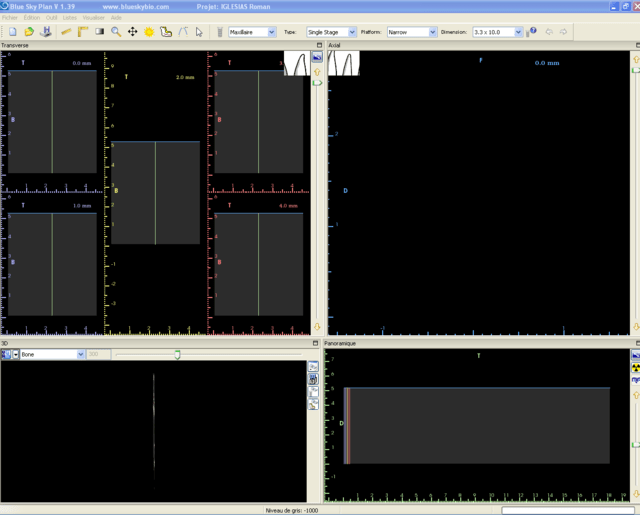Click the New project icon
The image size is (640, 515).
(x=11, y=32)
